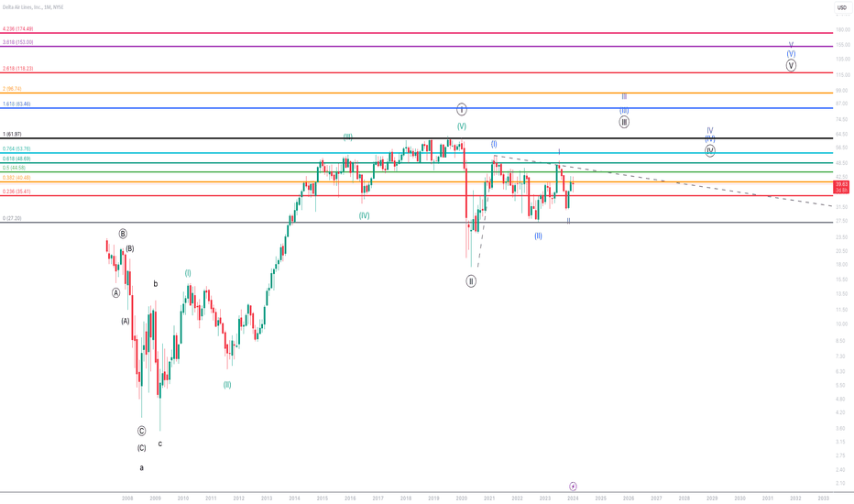Click the circled IV wave label
This screenshot has height=504, width=854.
709,151
